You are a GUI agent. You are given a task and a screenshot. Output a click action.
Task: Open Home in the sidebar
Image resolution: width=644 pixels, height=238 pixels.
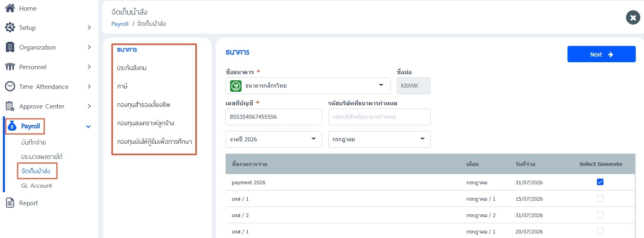(x=28, y=8)
